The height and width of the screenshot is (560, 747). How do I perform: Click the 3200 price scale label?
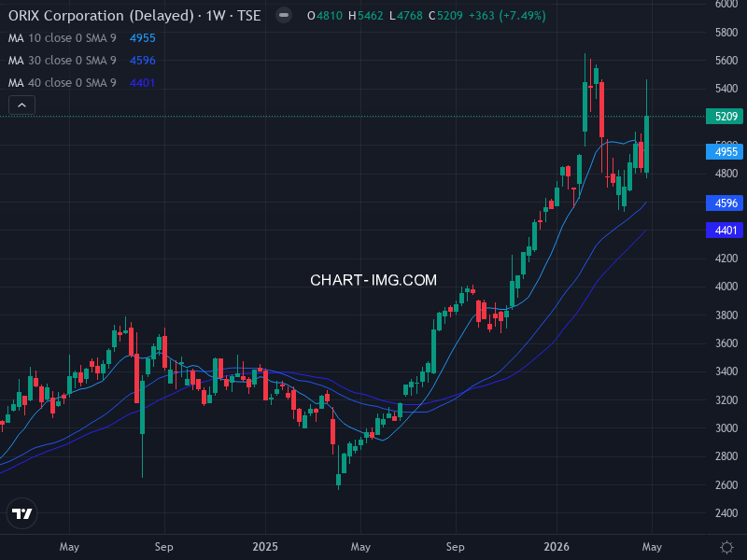[726, 400]
